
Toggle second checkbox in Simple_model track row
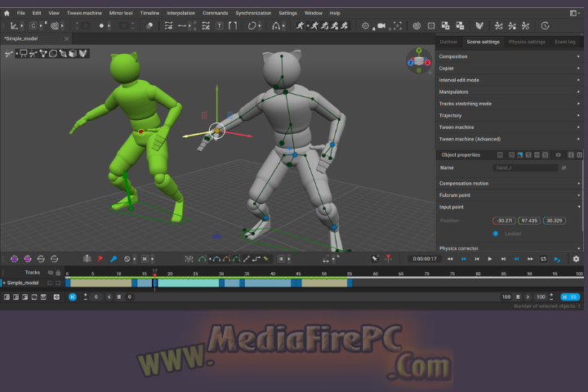click(58, 283)
